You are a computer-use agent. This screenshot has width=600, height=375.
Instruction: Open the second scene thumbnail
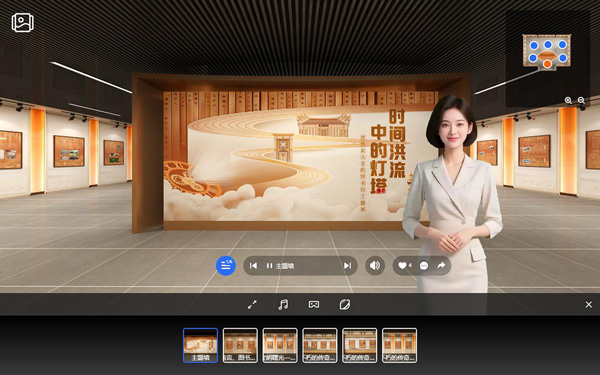point(240,345)
